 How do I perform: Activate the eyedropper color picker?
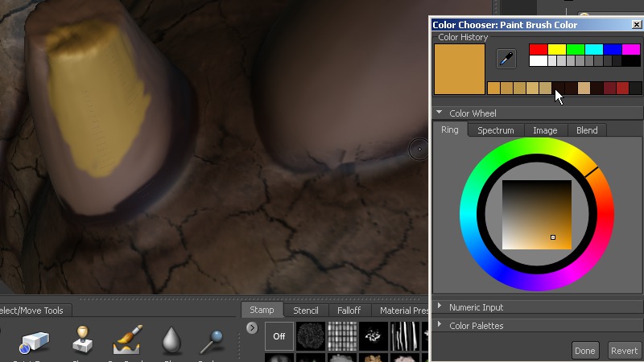pos(506,58)
